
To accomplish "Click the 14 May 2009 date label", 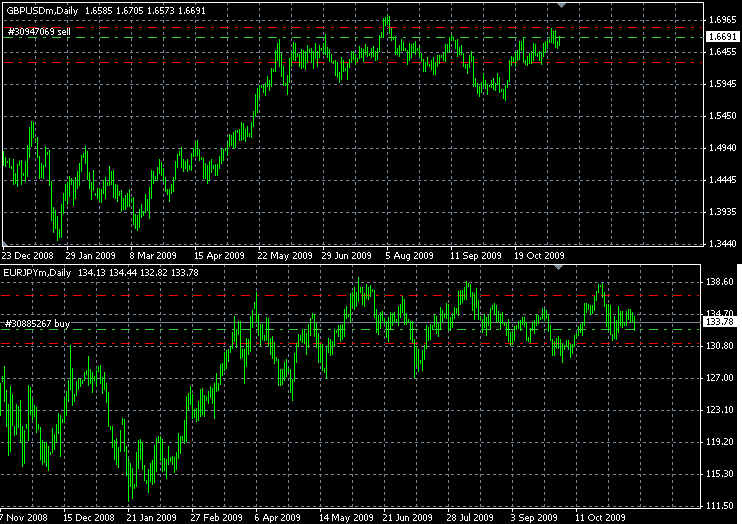I will [346, 517].
